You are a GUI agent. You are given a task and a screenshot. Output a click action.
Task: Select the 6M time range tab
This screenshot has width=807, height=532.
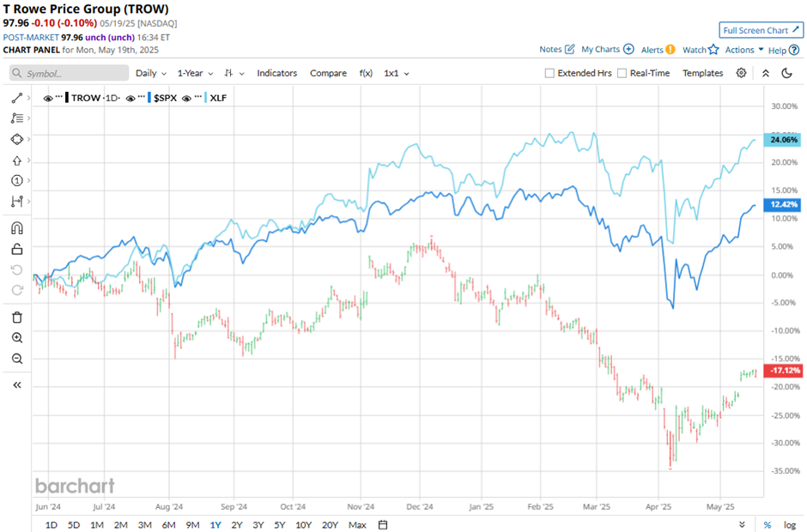tap(168, 524)
